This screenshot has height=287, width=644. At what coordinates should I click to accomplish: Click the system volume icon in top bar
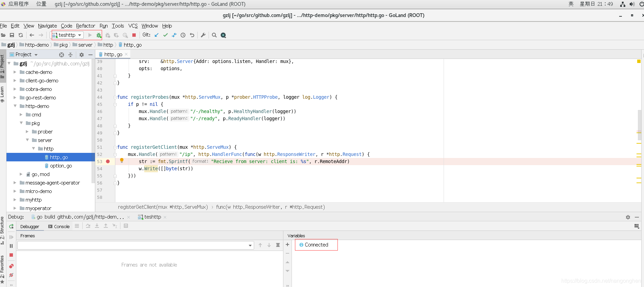tap(632, 4)
